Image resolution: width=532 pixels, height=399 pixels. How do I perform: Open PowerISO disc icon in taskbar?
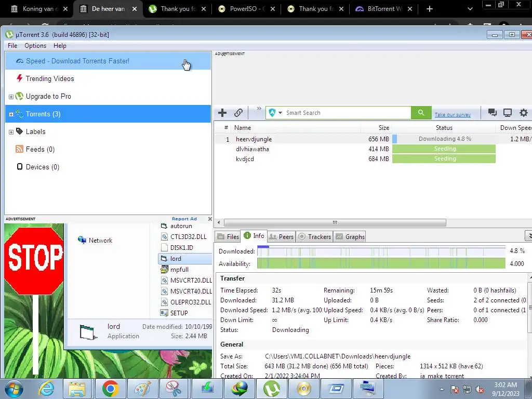click(303, 389)
